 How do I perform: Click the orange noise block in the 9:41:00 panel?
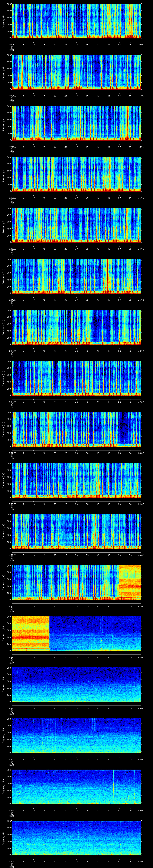[31, 633]
